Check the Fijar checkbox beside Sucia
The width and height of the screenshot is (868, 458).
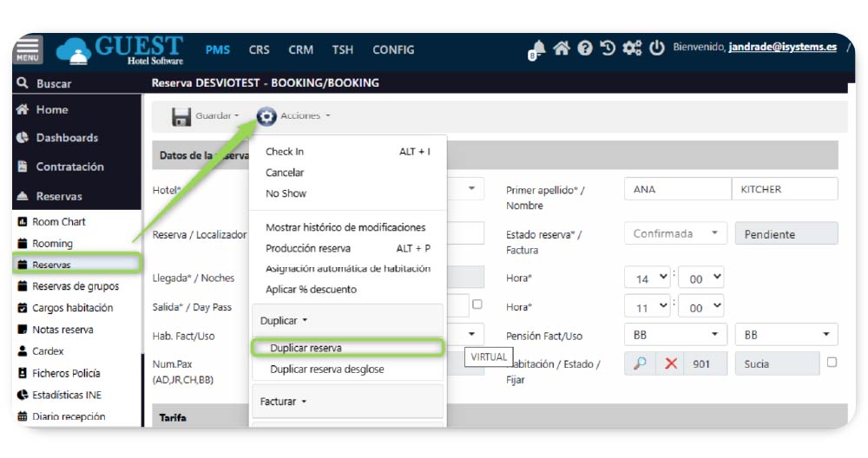[x=832, y=363]
